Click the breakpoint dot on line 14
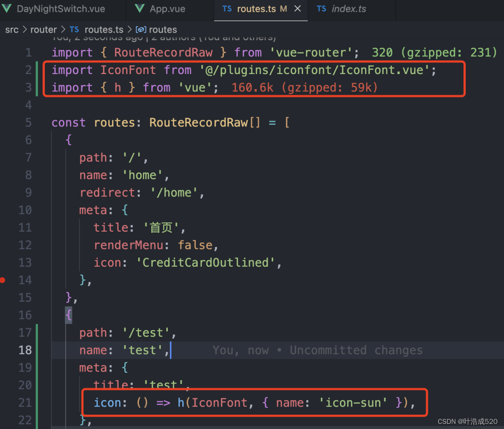 pos(3,280)
